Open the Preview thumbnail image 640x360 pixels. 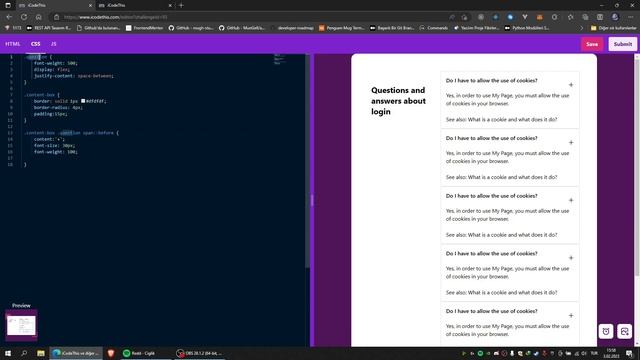point(21,325)
